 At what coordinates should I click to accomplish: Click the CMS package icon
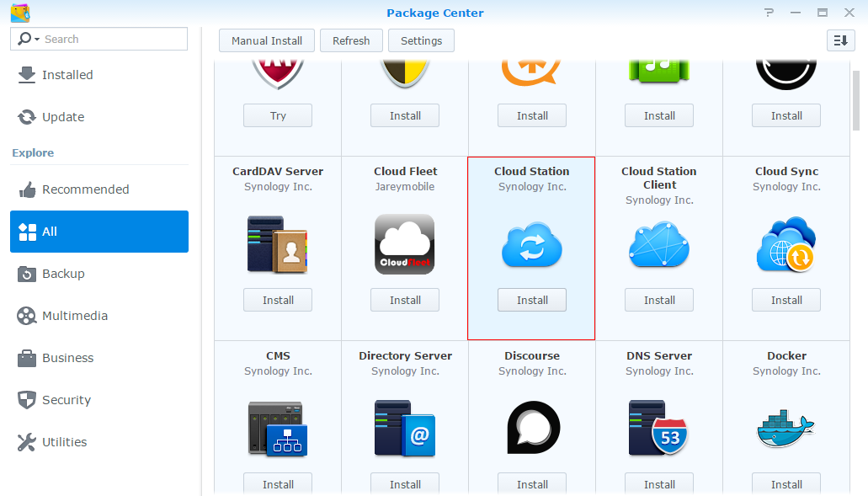(x=277, y=429)
